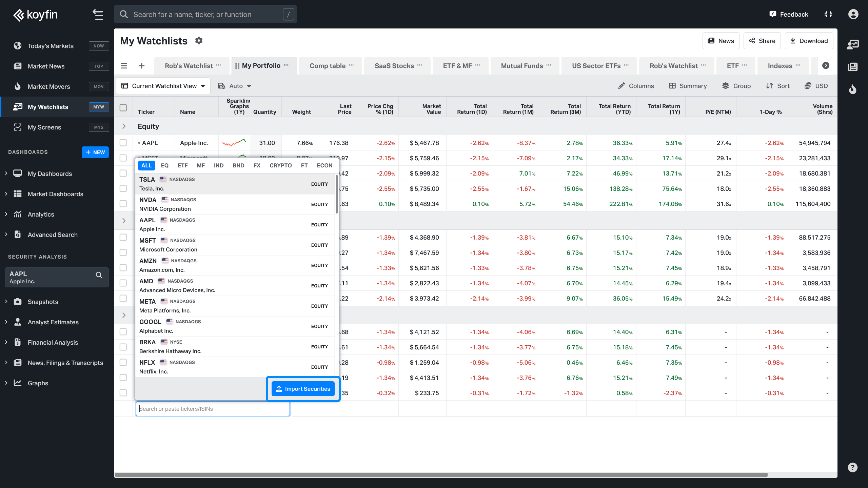Change the USD currency setting
The image size is (868, 488).
816,86
